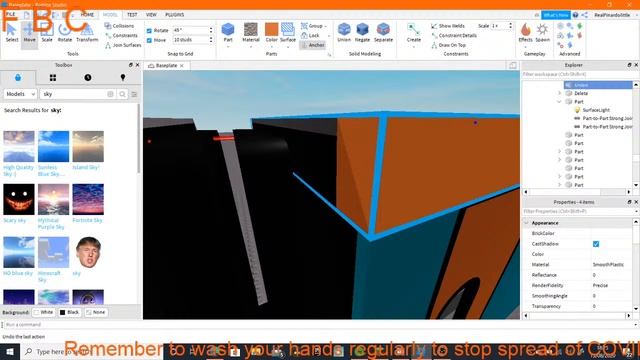Open the FILE menu

coord(10,15)
